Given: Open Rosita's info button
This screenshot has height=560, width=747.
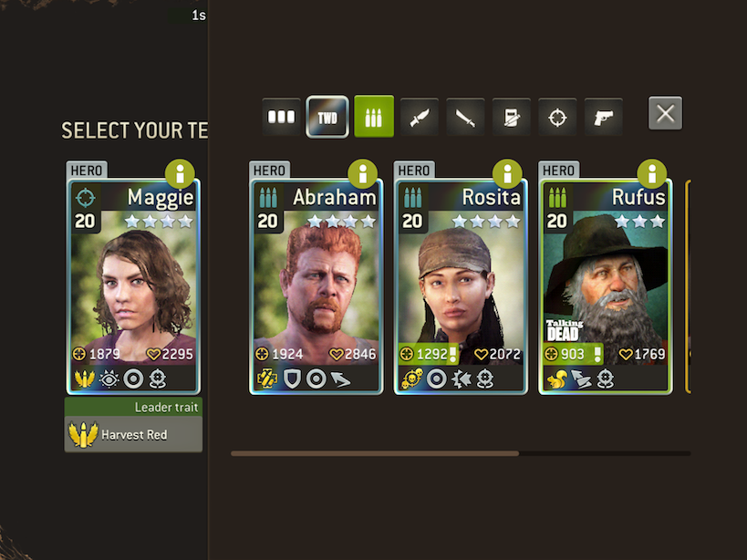Looking at the screenshot, I should [x=507, y=174].
